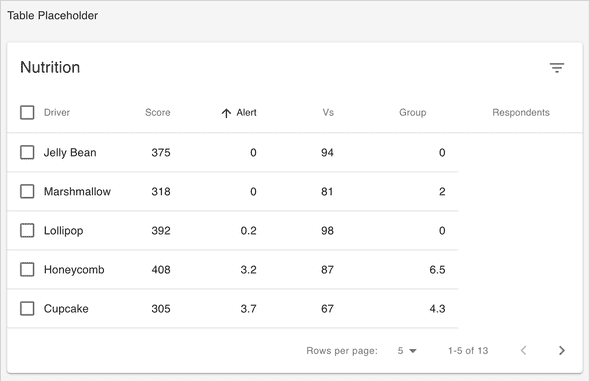The image size is (590, 381).
Task: Click Vs value 98
Action: click(327, 231)
